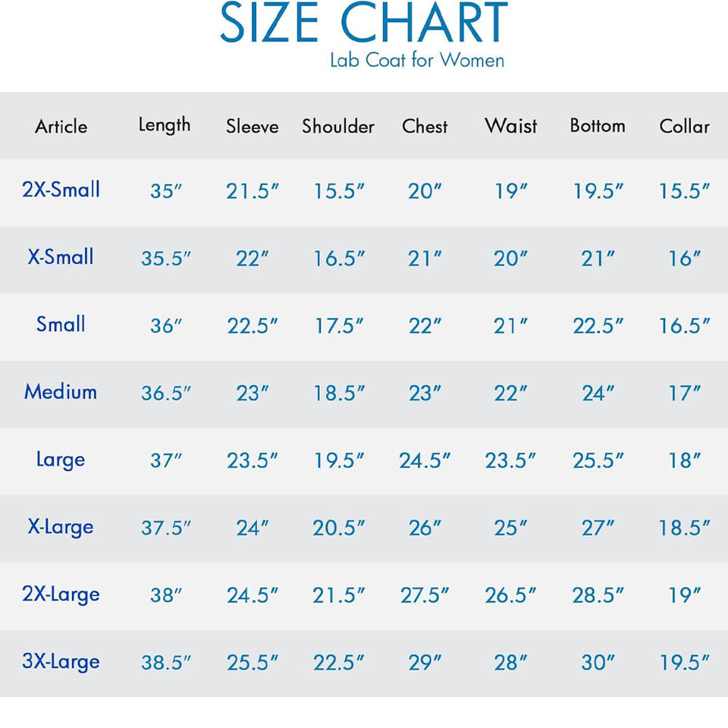Image resolution: width=728 pixels, height=728 pixels.
Task: Click the Medium chest value 23"
Action: [425, 393]
